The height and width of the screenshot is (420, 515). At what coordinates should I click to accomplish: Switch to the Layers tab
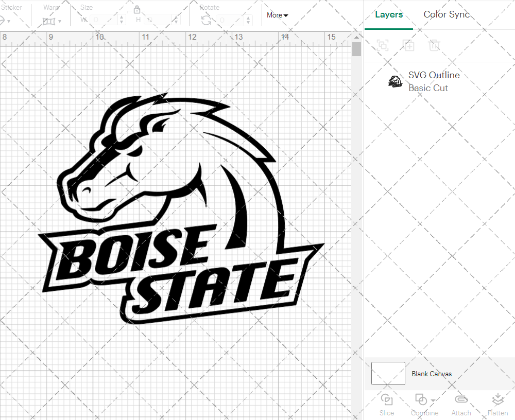389,14
